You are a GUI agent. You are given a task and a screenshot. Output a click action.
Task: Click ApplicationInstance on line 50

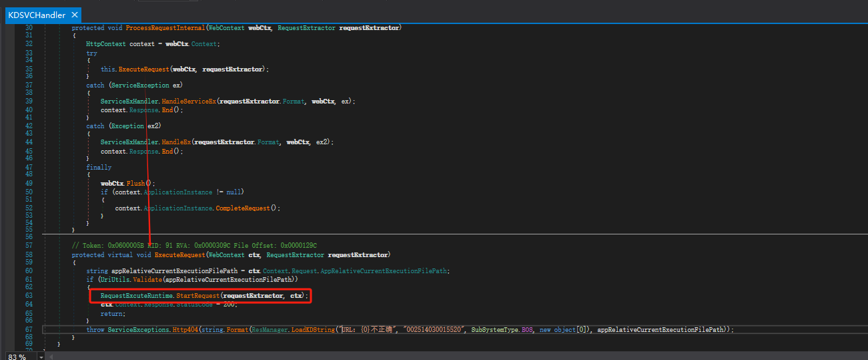pyautogui.click(x=177, y=192)
